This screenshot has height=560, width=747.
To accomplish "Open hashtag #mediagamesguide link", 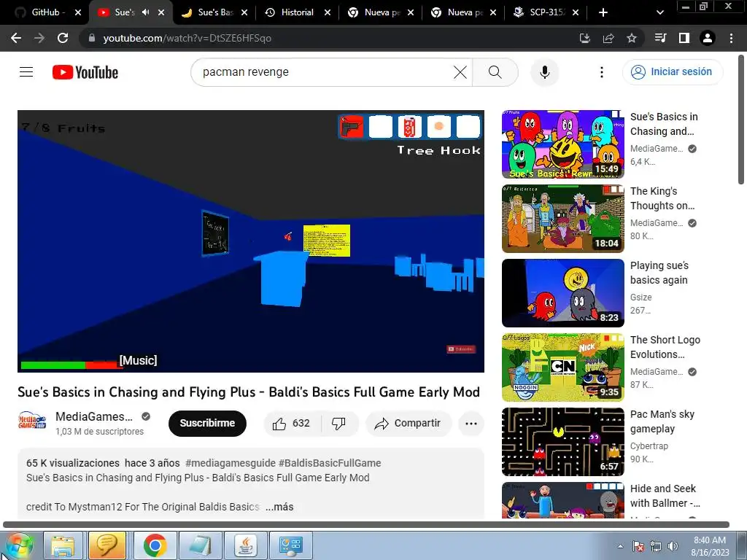I will (230, 463).
